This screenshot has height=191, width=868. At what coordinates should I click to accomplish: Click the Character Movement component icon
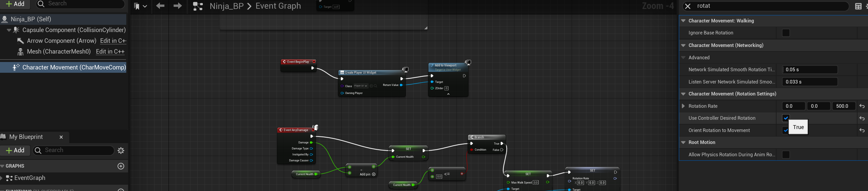(x=16, y=68)
